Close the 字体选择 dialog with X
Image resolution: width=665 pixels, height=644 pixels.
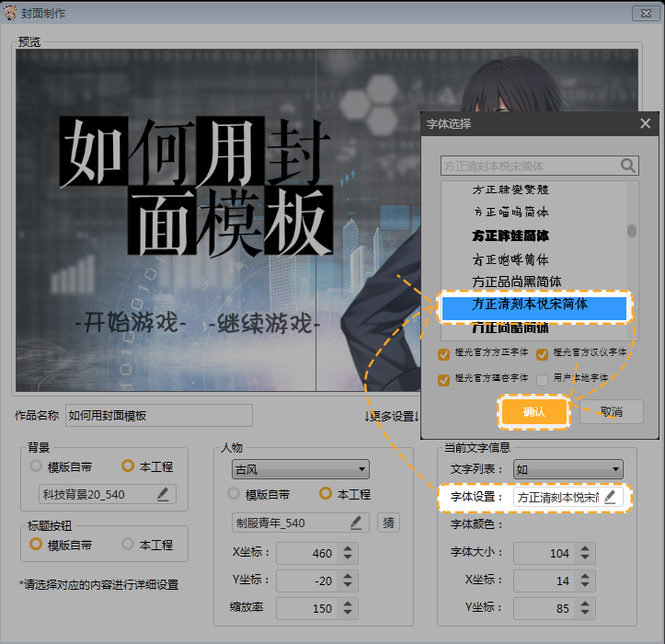645,123
